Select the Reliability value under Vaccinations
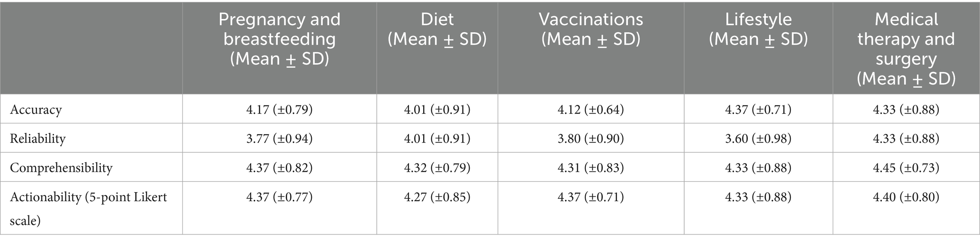 coord(591,139)
